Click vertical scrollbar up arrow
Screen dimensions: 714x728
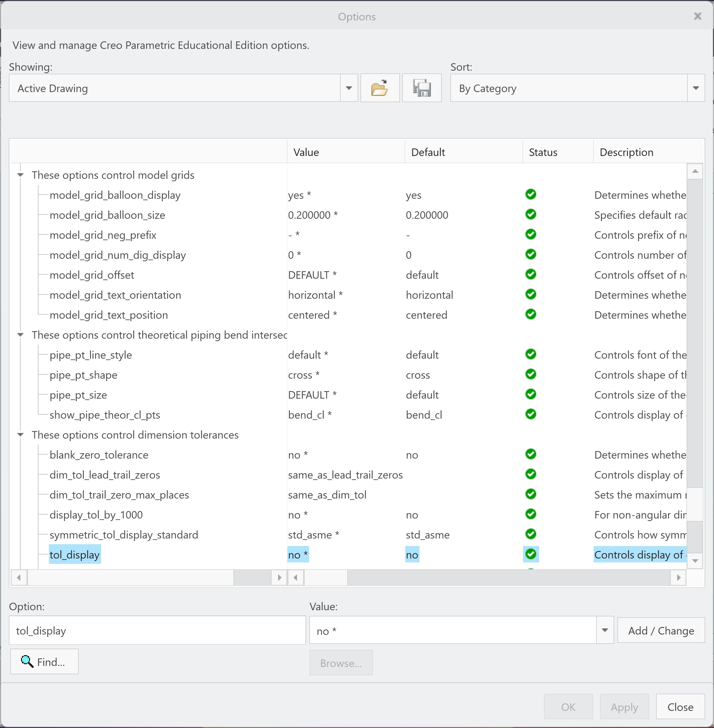[695, 171]
